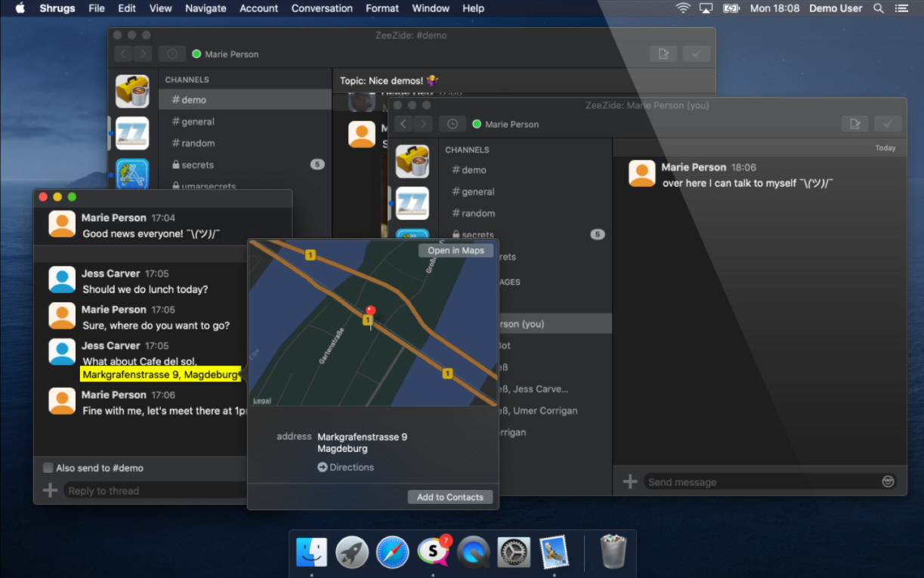The height and width of the screenshot is (578, 924).
Task: Select #demo channel in the back window
Action: click(x=245, y=100)
